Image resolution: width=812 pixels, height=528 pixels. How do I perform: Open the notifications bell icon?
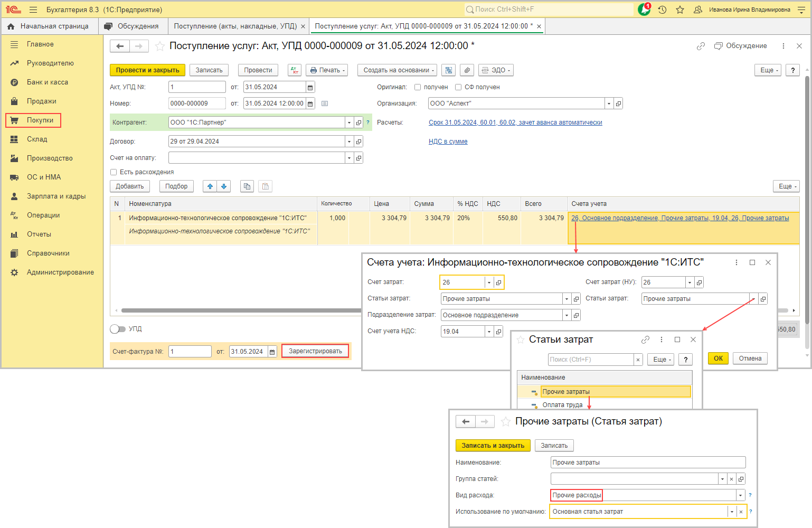click(x=644, y=10)
